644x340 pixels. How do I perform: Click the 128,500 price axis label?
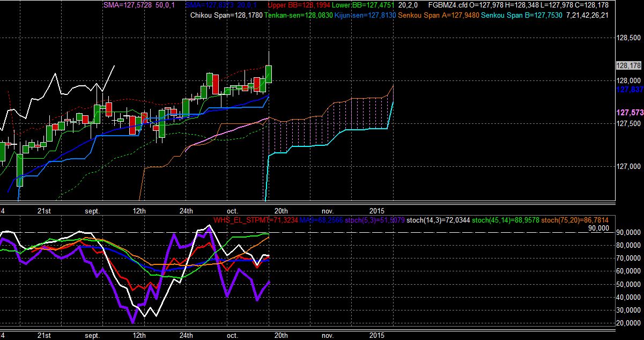coord(629,38)
